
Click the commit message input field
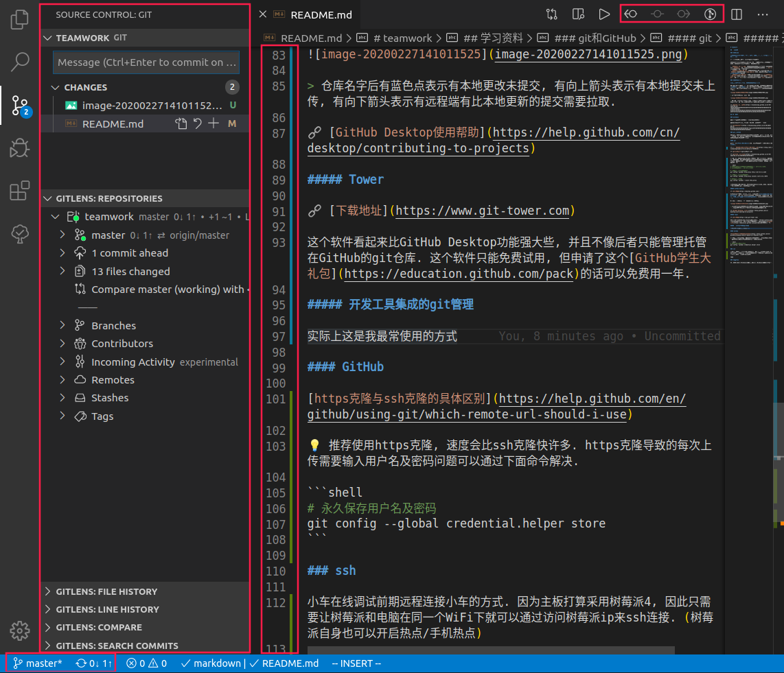(x=146, y=62)
